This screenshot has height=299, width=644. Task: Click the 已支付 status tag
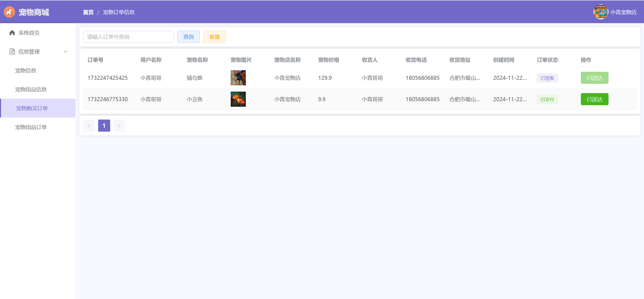(547, 99)
